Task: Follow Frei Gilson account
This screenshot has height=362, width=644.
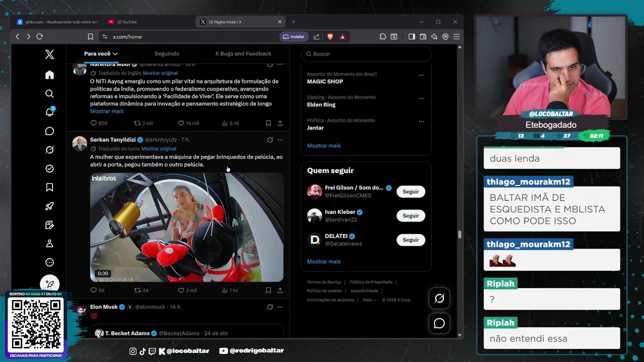Action: (411, 192)
